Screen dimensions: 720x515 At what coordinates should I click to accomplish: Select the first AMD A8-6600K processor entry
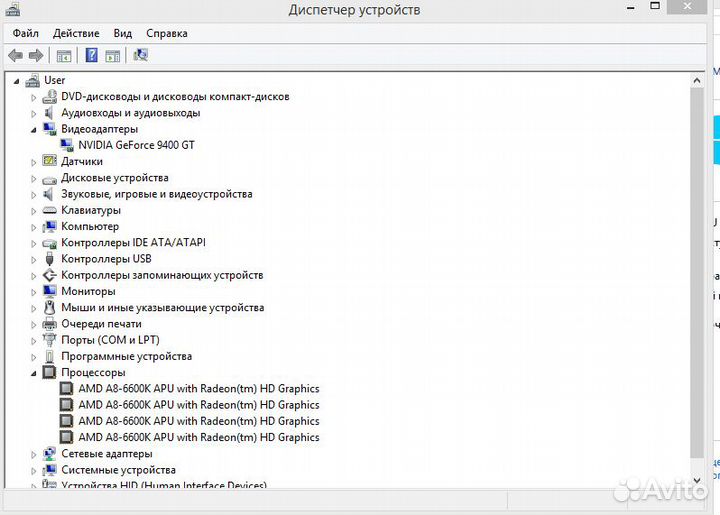click(x=198, y=389)
